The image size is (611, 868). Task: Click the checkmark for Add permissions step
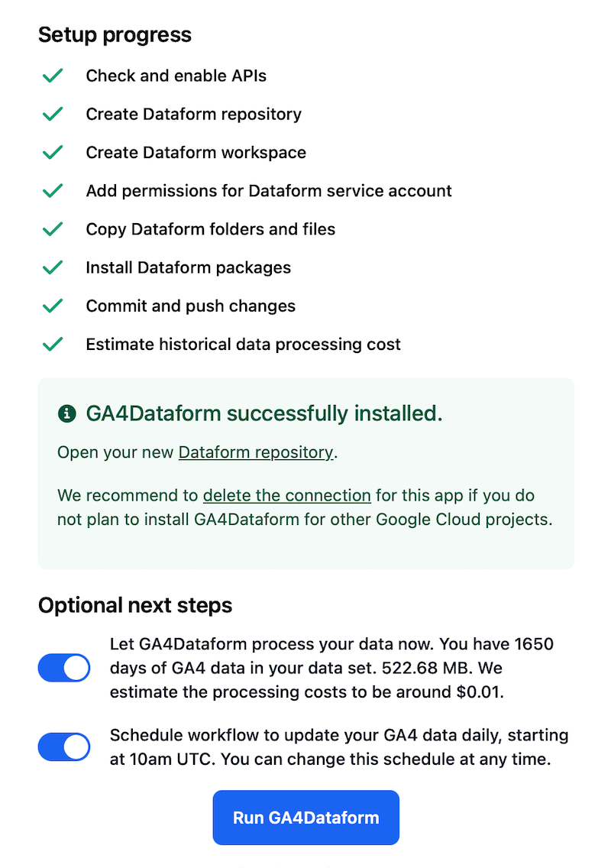[x=53, y=190]
